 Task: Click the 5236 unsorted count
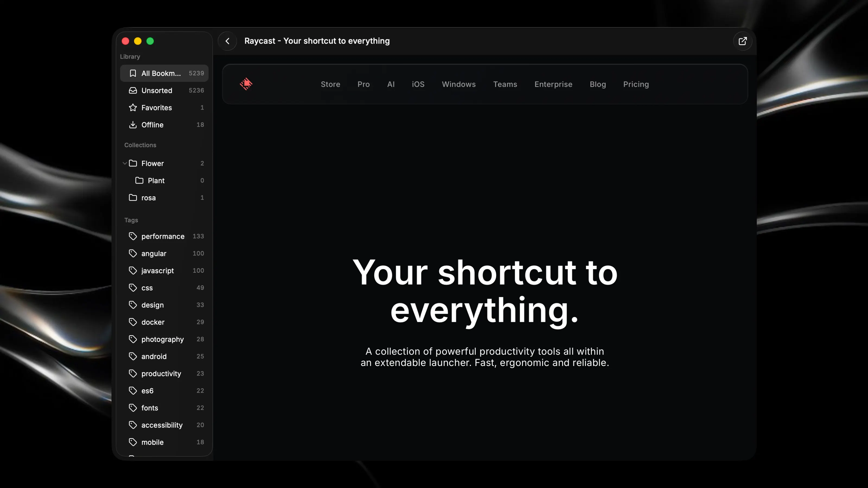(x=196, y=90)
